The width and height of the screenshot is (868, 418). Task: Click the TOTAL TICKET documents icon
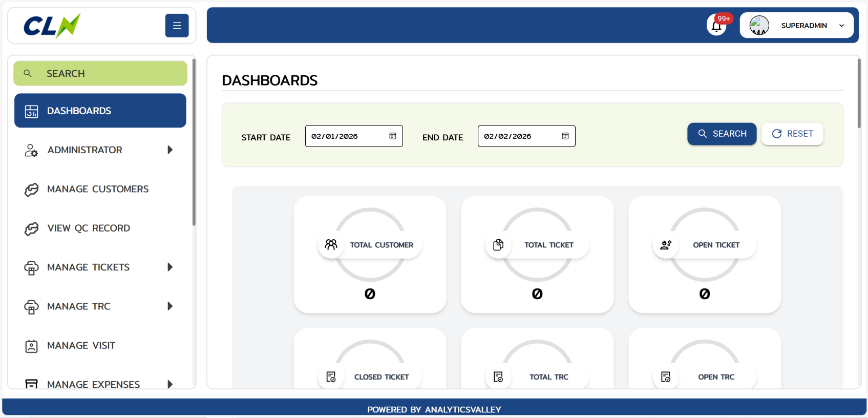coord(498,245)
